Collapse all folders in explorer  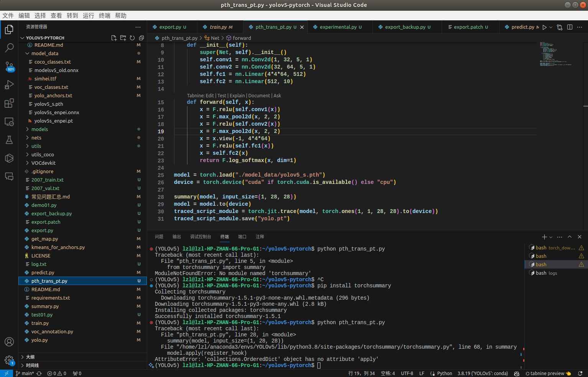tap(141, 38)
